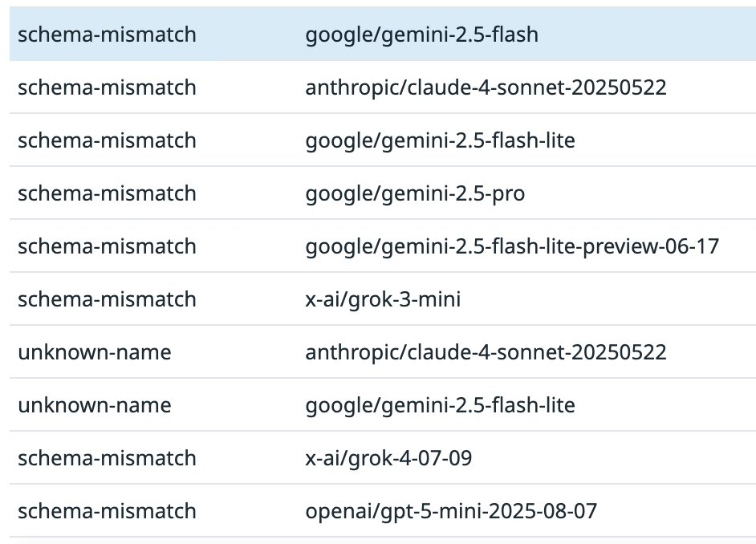756x544 pixels.
Task: Select schema-mismatch in the gemini-2.5-pro row
Action: 107,193
